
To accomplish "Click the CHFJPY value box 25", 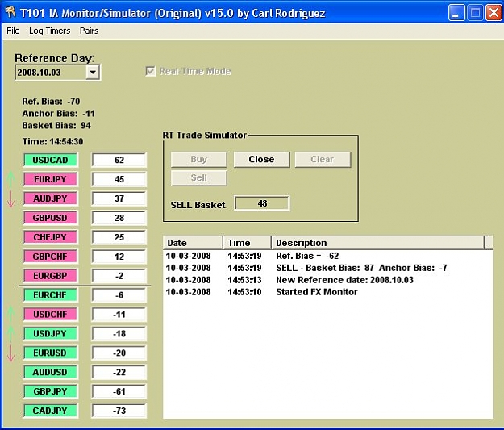I will coord(119,237).
